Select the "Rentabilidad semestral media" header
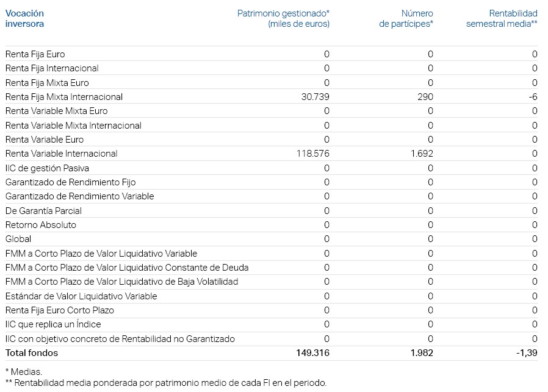Image resolution: width=548 pixels, height=392 pixels. [502, 18]
